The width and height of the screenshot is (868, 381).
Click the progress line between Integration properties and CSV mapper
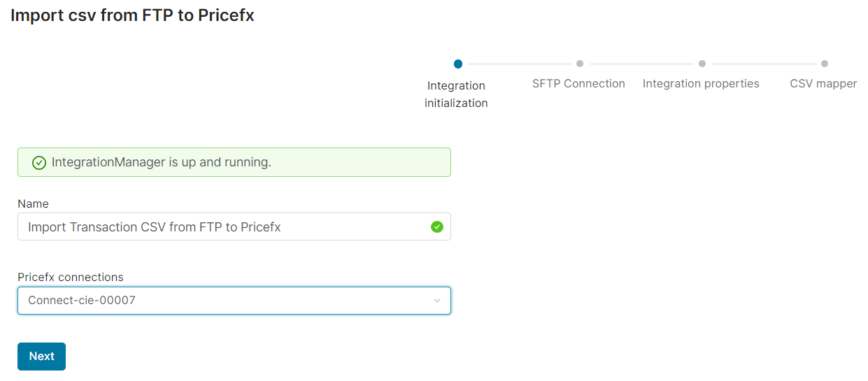[764, 64]
